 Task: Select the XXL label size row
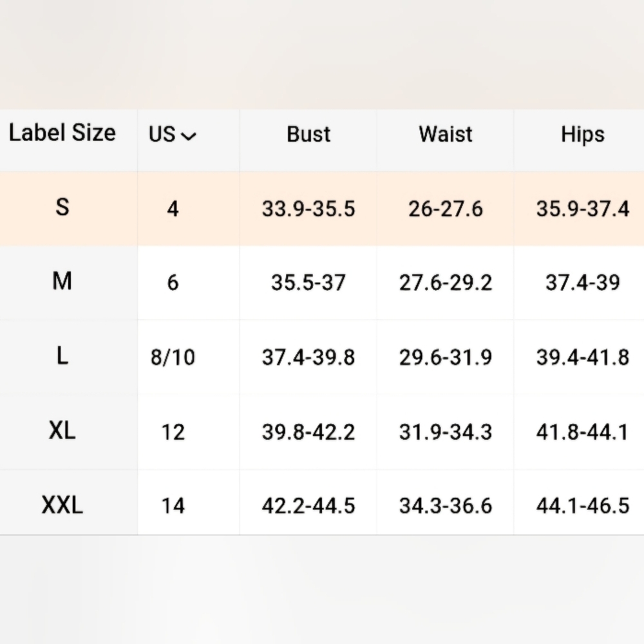pos(62,506)
